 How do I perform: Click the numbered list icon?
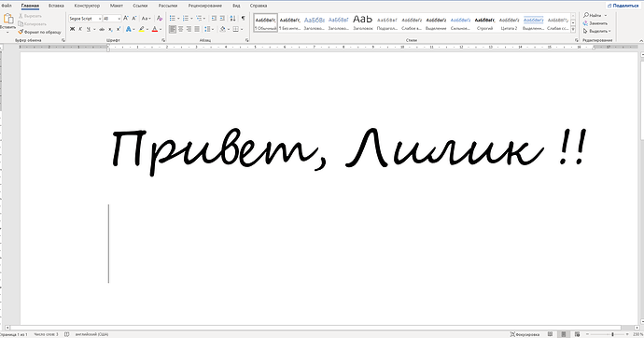[186, 19]
